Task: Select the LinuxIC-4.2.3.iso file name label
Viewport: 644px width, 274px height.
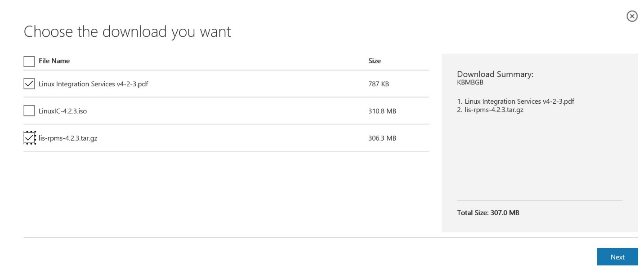Action: [x=63, y=111]
